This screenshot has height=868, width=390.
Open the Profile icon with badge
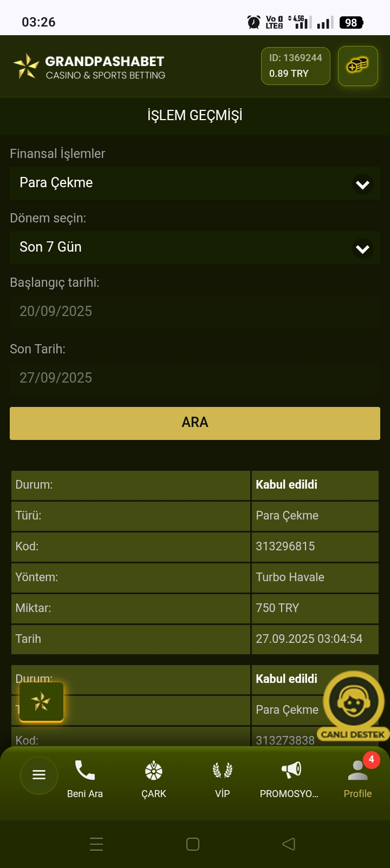click(x=357, y=771)
